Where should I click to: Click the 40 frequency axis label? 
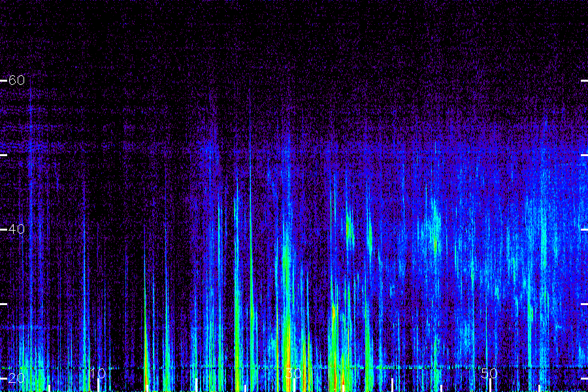coord(16,229)
